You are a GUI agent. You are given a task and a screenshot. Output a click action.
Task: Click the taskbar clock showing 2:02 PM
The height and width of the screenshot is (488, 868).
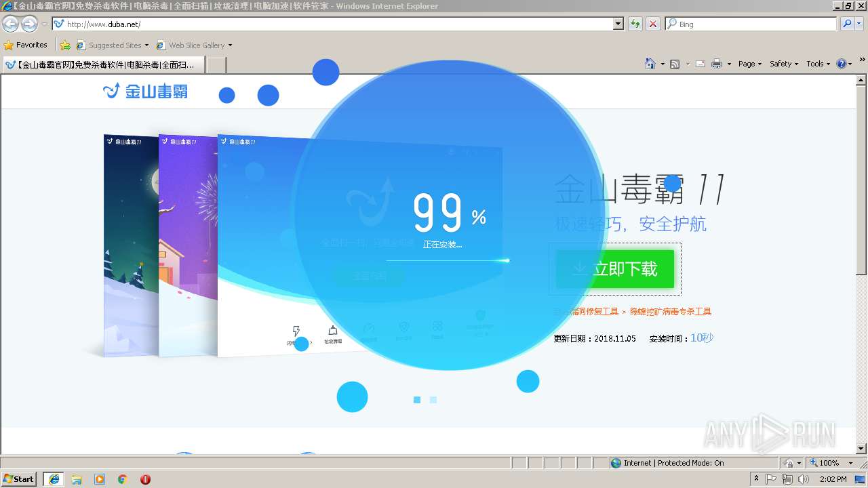833,479
